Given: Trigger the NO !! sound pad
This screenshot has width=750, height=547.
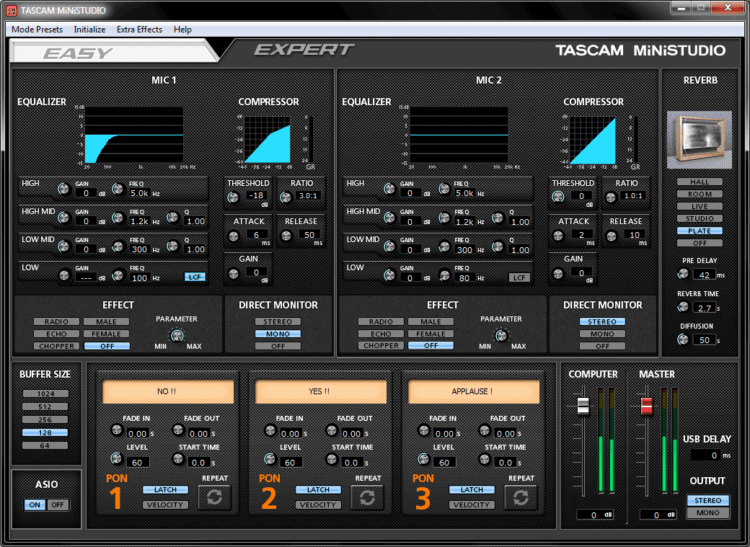Looking at the screenshot, I should coord(168,392).
